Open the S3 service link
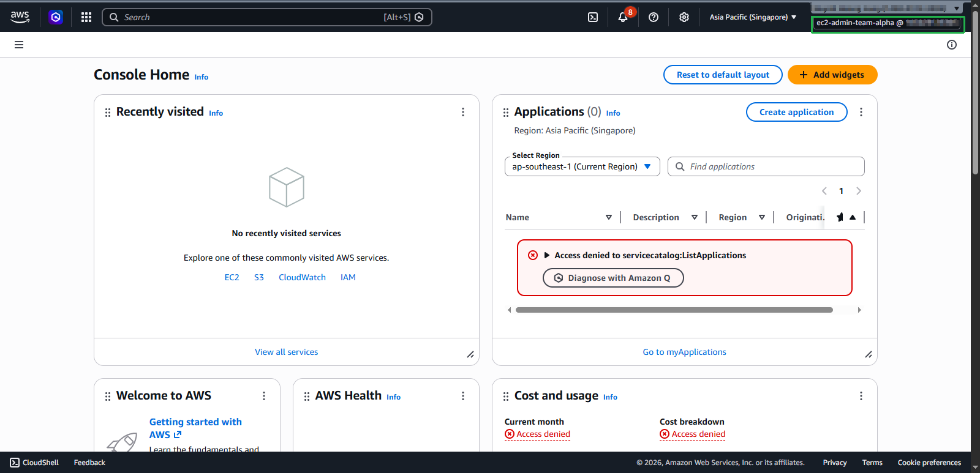 (x=259, y=277)
